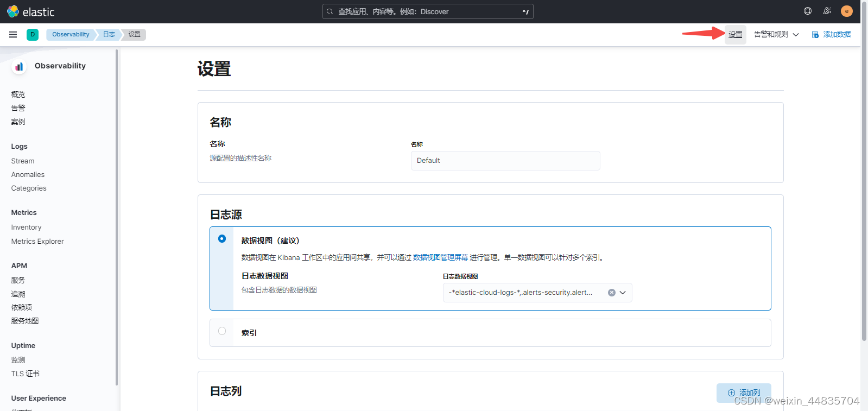
Task: Open TLS 证书 page
Action: tap(25, 374)
